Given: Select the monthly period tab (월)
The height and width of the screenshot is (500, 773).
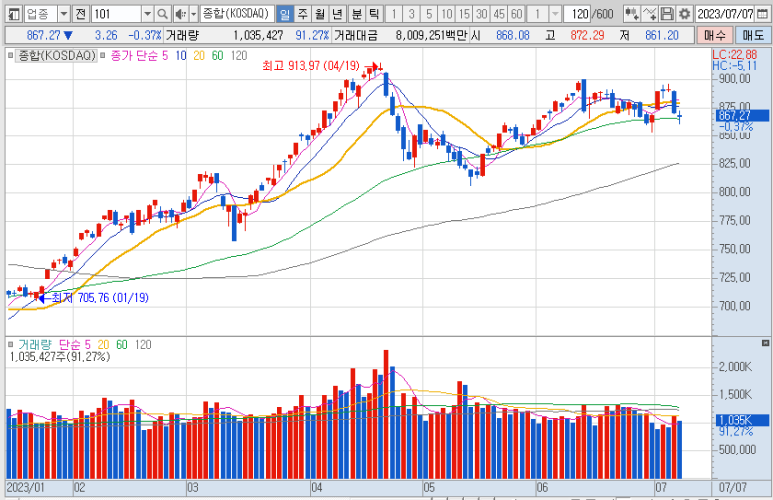Looking at the screenshot, I should tap(319, 14).
